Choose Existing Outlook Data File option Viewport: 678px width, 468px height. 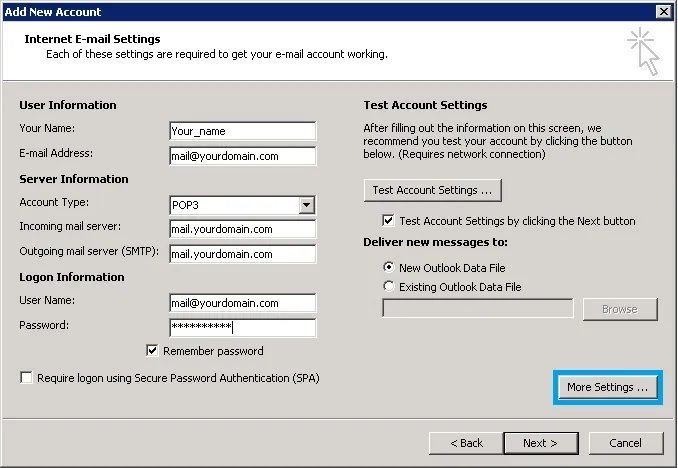tap(389, 287)
